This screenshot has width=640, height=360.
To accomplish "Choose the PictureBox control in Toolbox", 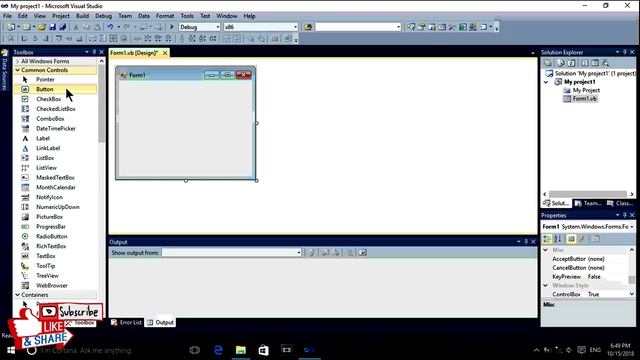I will (x=56, y=216).
